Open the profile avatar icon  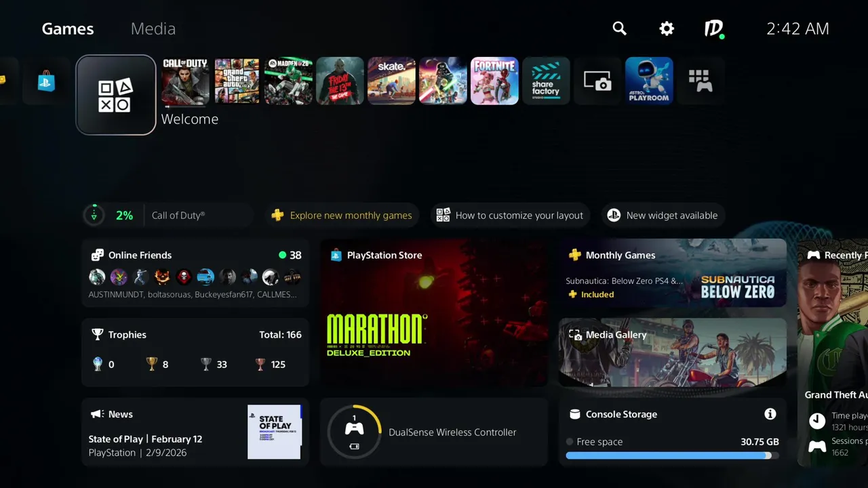[713, 28]
